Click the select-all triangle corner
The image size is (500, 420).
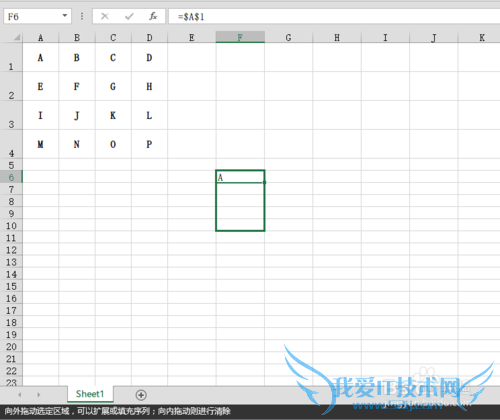17,37
